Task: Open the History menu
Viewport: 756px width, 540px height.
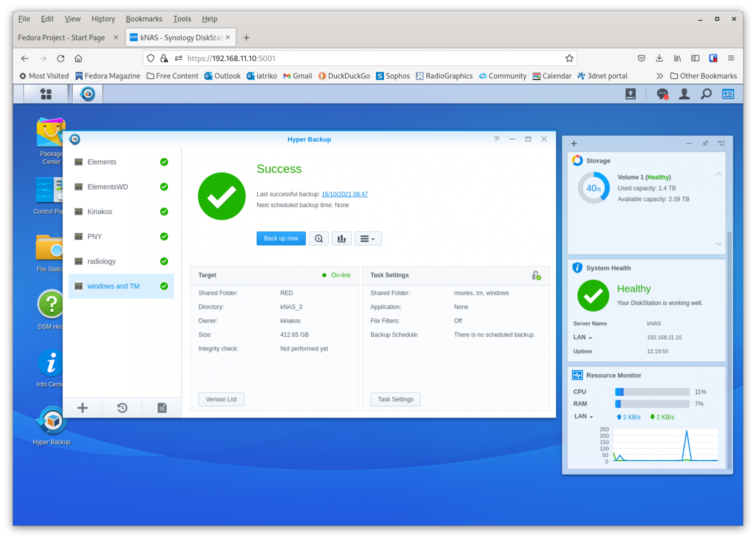Action: pos(103,19)
